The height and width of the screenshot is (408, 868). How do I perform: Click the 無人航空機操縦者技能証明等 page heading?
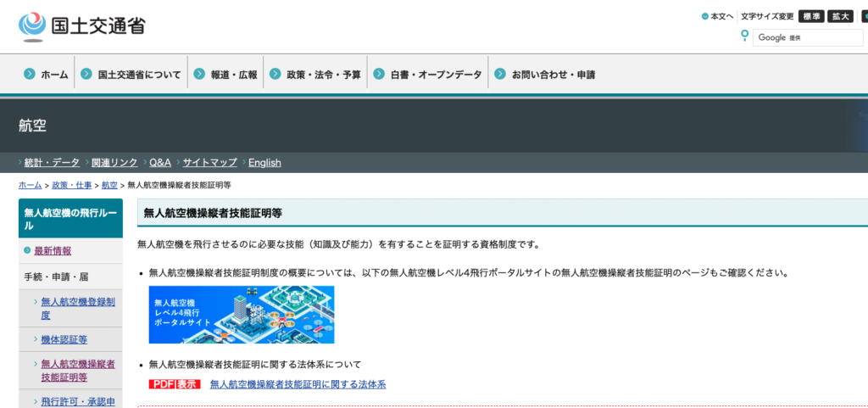click(x=213, y=213)
